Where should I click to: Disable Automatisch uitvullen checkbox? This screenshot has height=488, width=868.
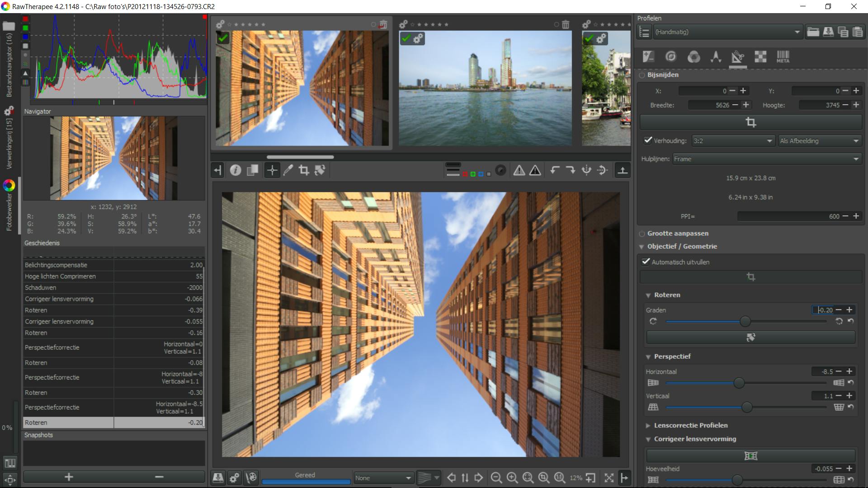646,262
